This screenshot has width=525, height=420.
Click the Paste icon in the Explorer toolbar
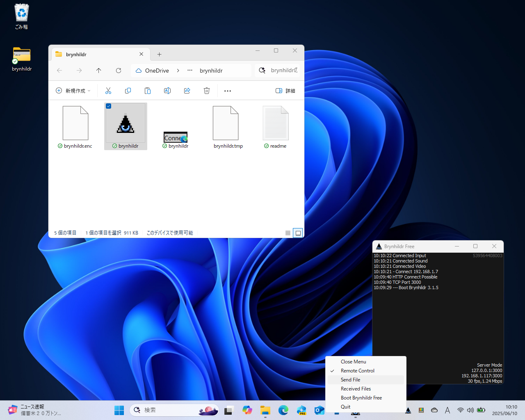(x=148, y=91)
